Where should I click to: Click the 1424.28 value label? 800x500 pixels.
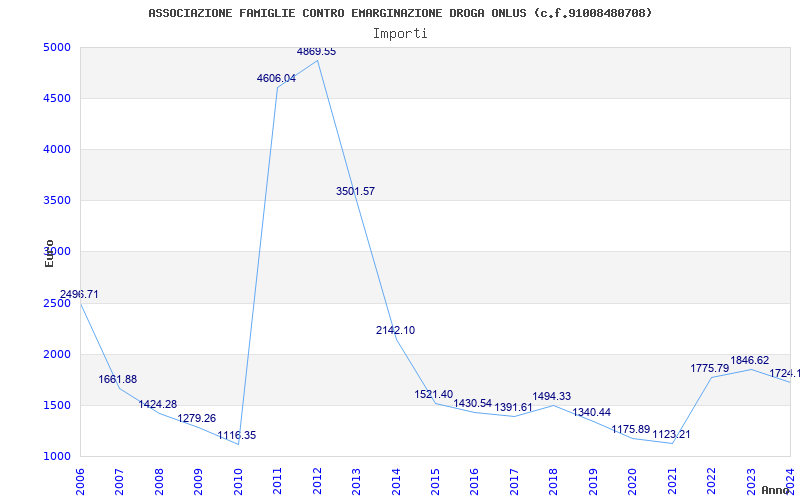pos(158,405)
